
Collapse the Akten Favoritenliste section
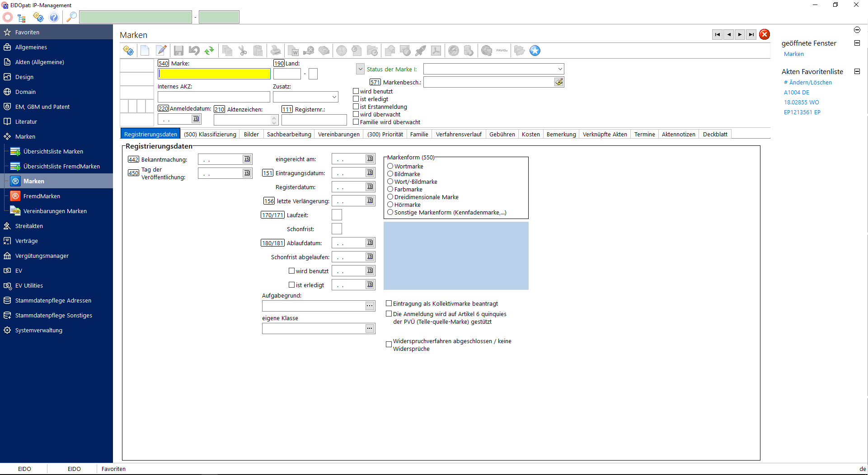click(857, 72)
